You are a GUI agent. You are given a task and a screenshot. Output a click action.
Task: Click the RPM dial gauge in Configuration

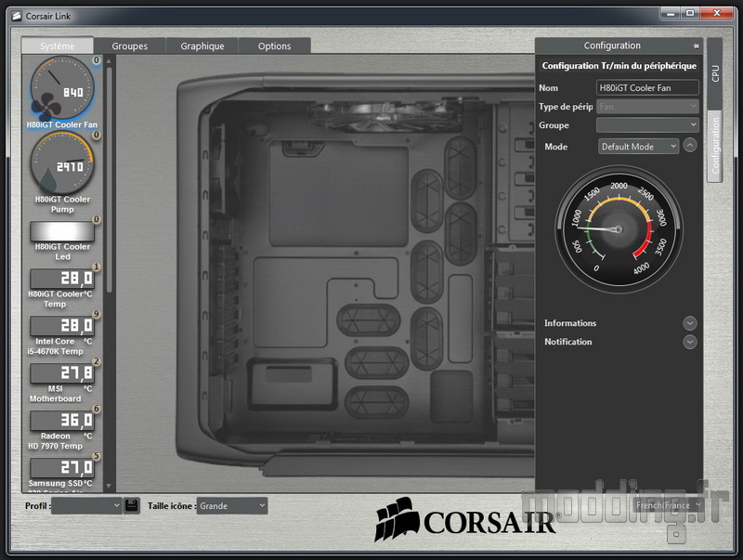coord(619,229)
